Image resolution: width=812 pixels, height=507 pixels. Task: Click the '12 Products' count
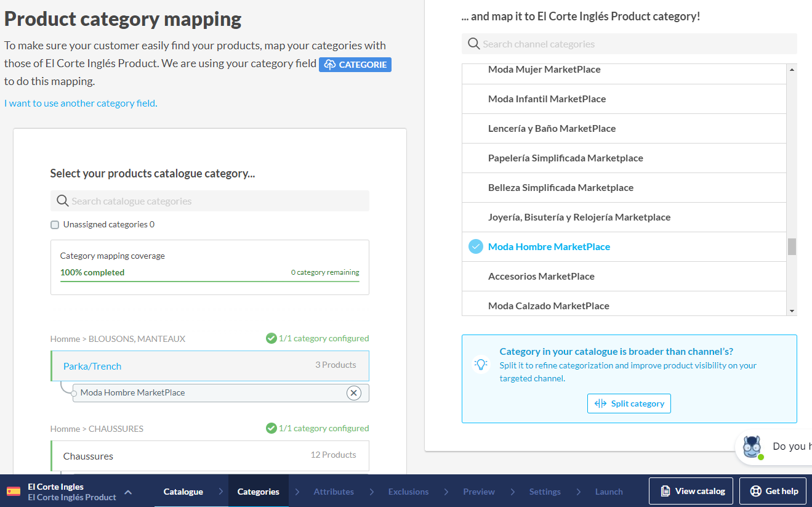[333, 455]
